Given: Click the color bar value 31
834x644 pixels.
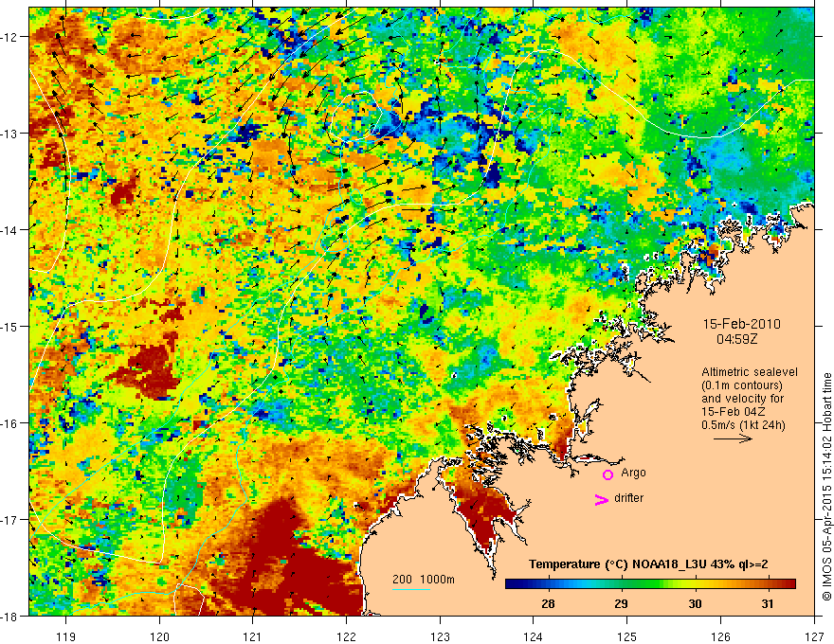Looking at the screenshot, I should coord(767,603).
